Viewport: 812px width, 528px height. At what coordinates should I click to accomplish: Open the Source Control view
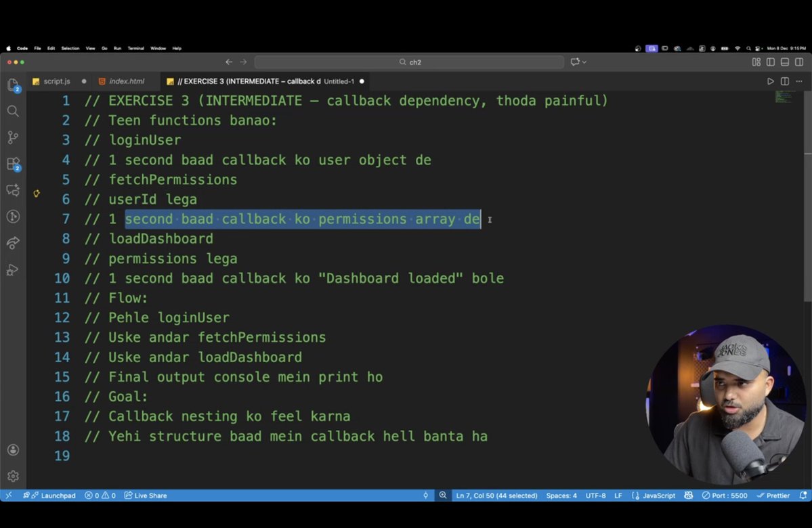(13, 137)
